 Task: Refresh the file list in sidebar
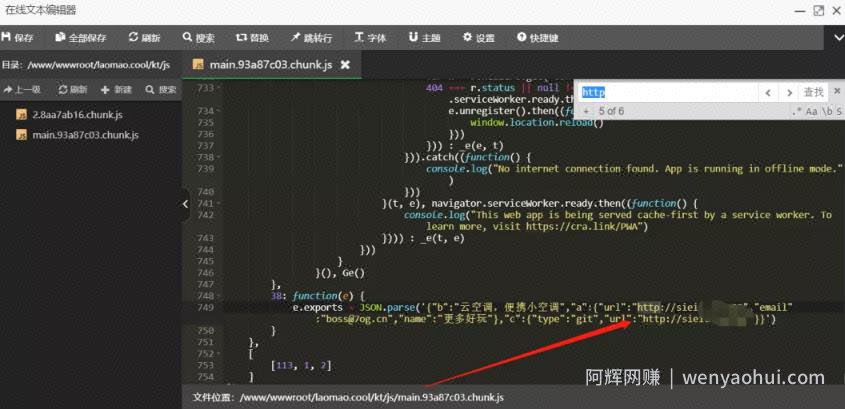tap(73, 89)
